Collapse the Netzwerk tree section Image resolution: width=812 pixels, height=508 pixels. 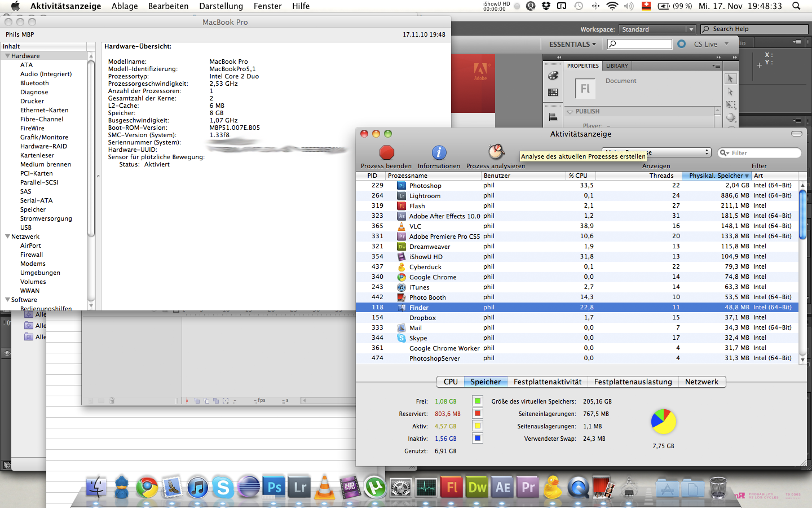(7, 237)
